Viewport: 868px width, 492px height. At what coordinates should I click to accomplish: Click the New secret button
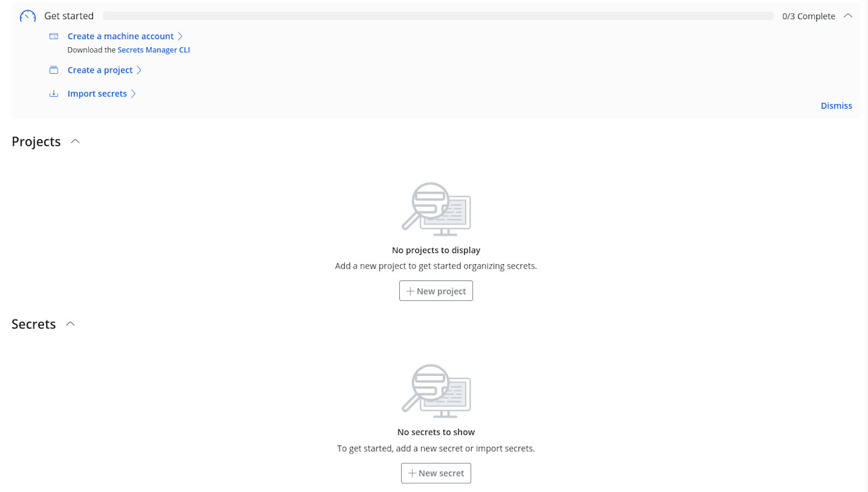tap(436, 473)
